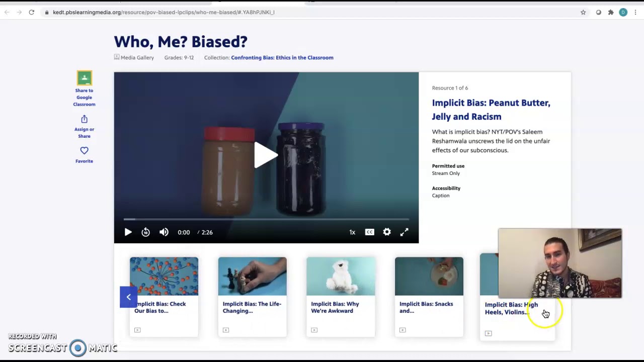The height and width of the screenshot is (362, 644).
Task: Go forward in the browser
Action: coord(19,12)
